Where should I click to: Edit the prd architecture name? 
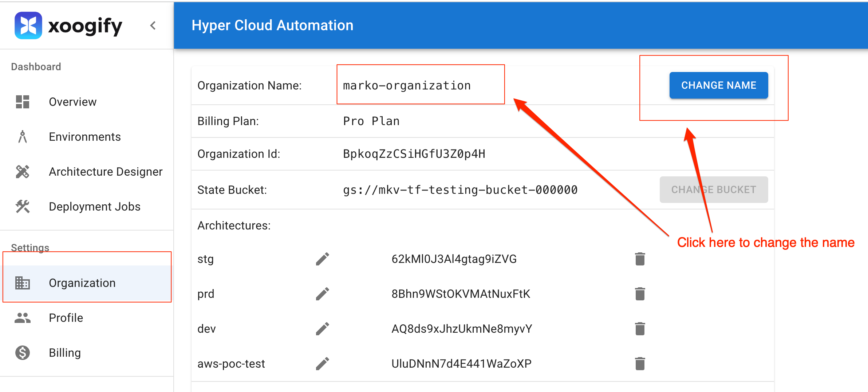(322, 294)
